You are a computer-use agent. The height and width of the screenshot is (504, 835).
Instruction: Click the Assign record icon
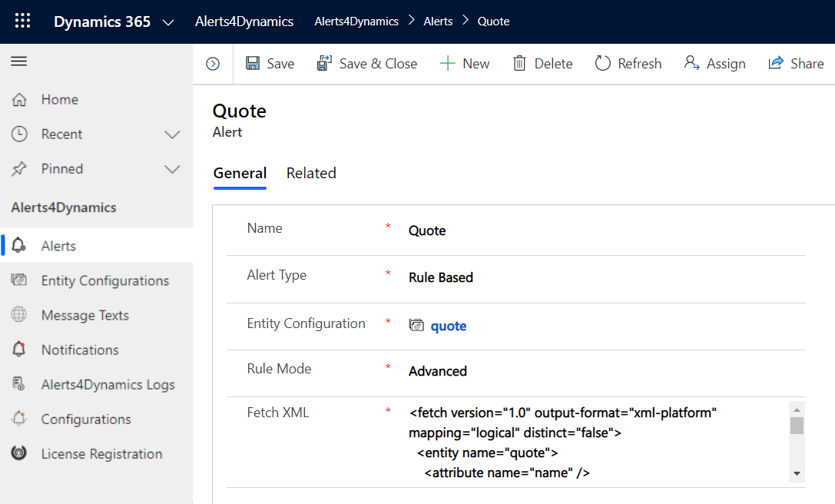tap(691, 63)
